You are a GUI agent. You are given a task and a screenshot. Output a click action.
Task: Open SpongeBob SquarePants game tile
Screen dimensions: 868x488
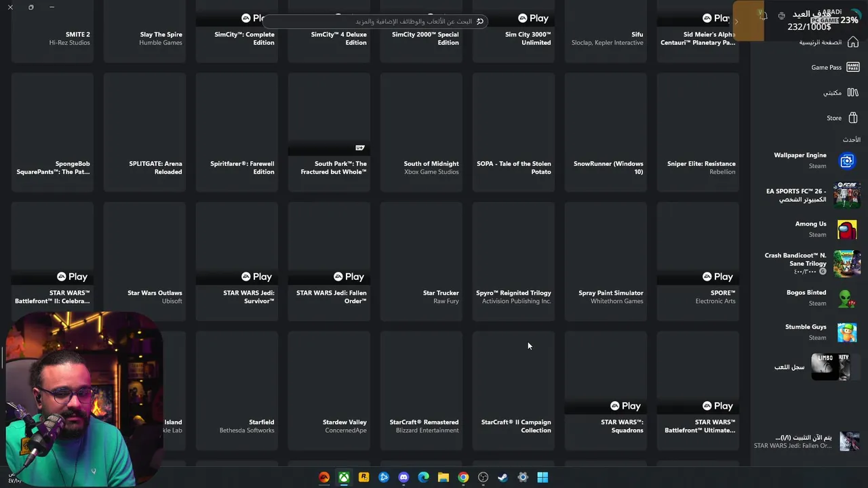[x=52, y=132]
